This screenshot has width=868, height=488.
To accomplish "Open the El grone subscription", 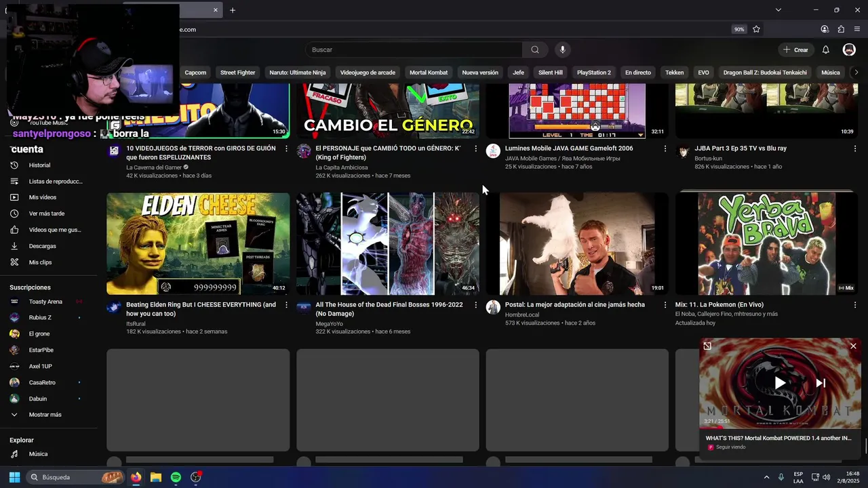I will [49, 333].
